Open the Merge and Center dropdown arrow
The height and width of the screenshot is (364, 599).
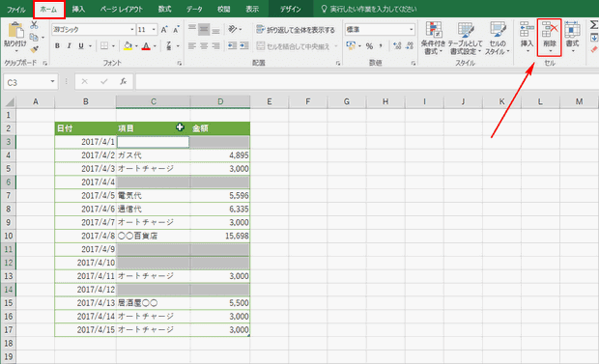pos(336,46)
